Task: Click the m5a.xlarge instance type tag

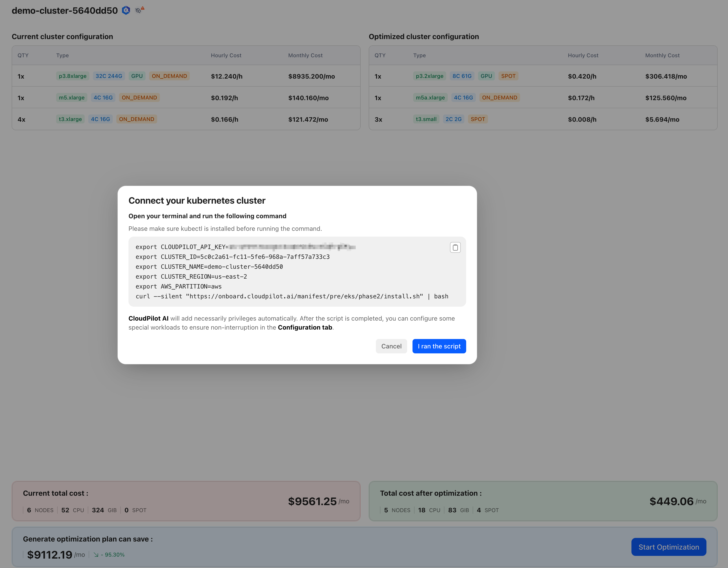Action: tap(430, 98)
